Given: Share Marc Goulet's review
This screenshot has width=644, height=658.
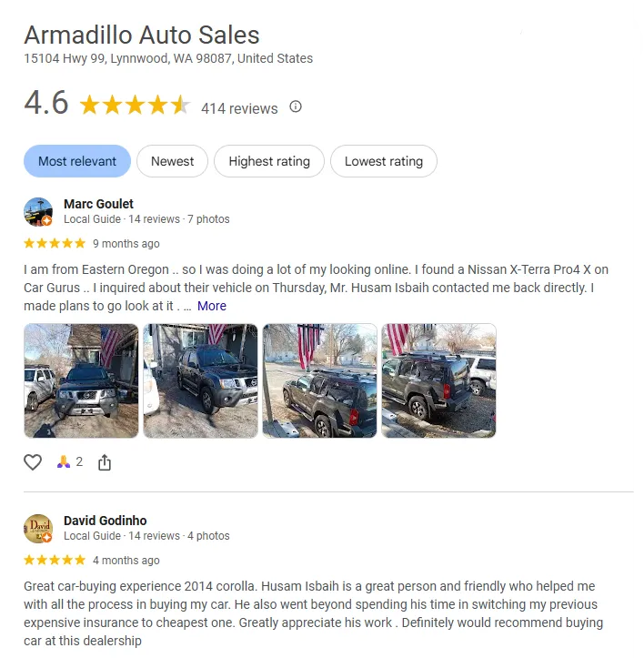Looking at the screenshot, I should [105, 462].
